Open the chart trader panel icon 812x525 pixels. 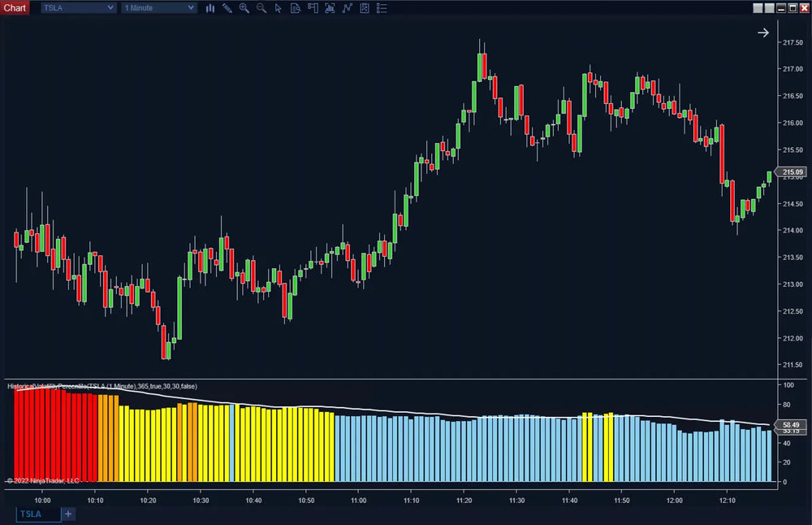click(312, 8)
